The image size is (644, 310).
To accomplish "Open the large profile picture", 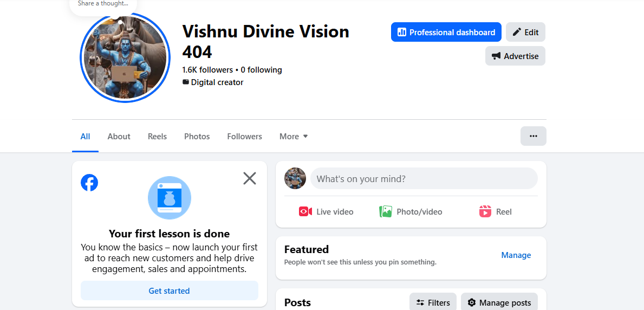I will (125, 58).
